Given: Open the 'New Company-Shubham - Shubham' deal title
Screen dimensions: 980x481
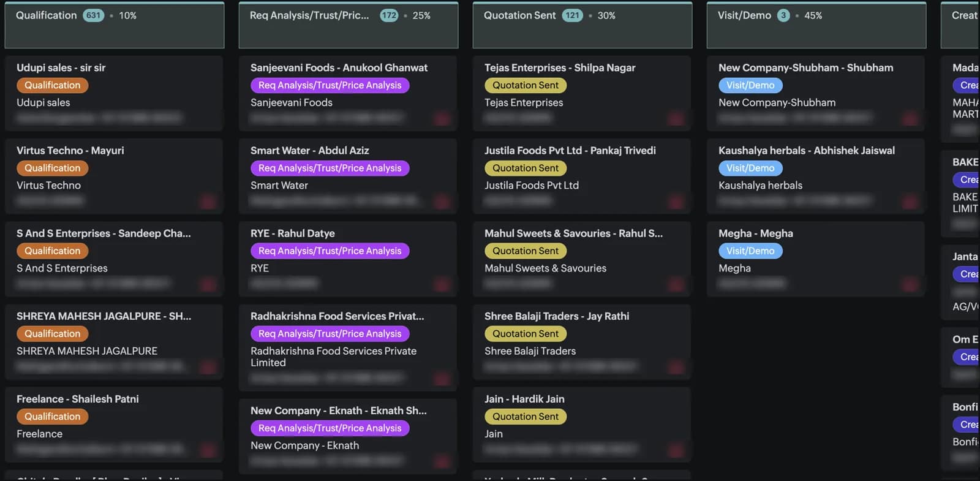Looking at the screenshot, I should (805, 68).
